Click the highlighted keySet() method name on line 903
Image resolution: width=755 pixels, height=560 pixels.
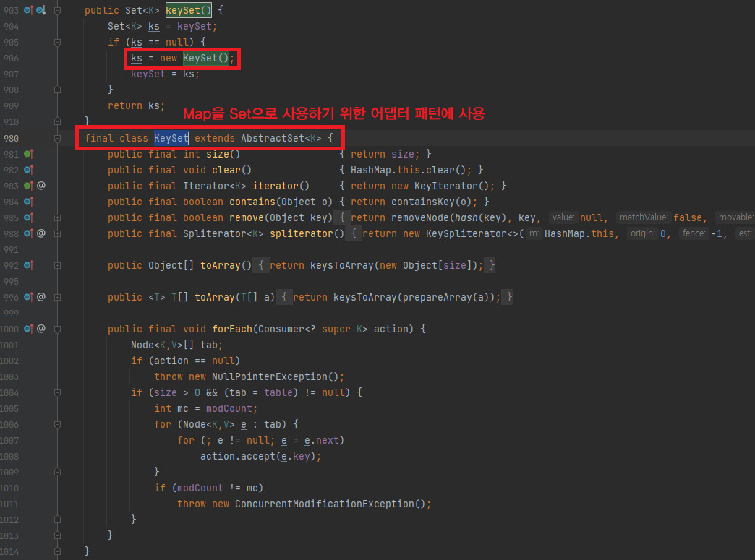point(188,10)
